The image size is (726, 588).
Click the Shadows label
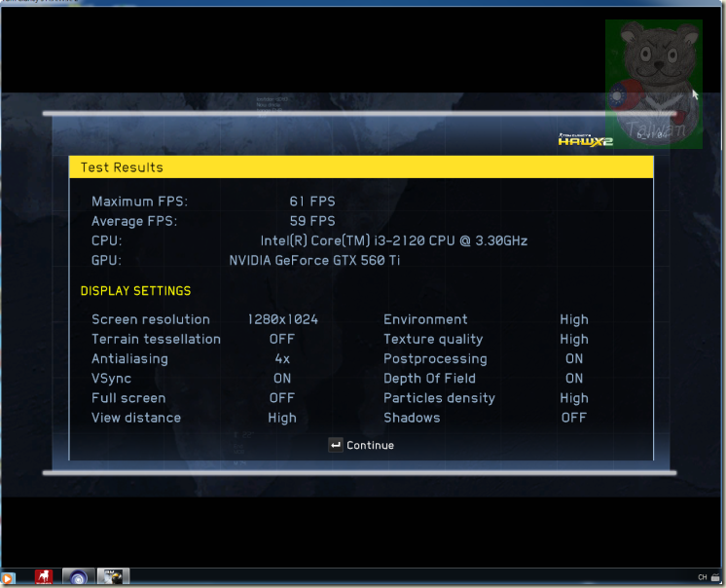(412, 418)
